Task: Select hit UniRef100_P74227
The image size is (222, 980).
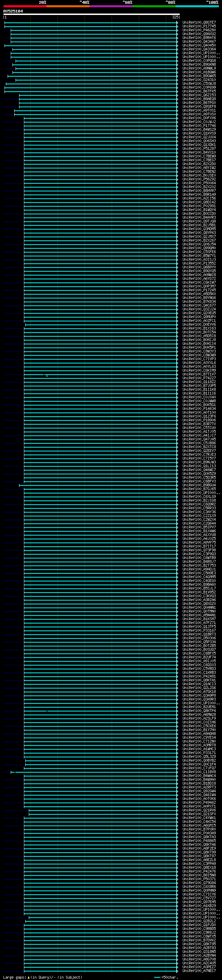Action: tap(199, 378)
